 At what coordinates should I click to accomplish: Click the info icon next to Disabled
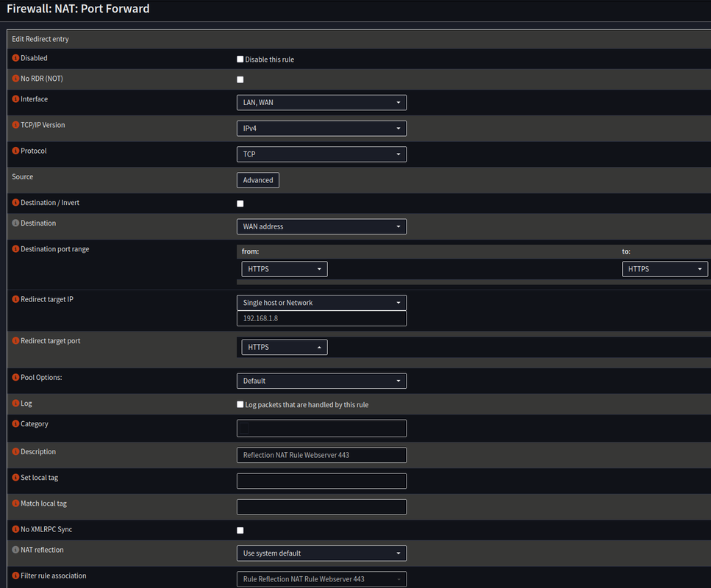pyautogui.click(x=15, y=58)
